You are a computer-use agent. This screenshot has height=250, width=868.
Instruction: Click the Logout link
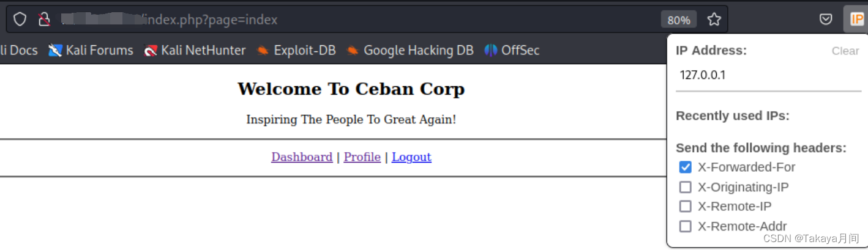[x=411, y=157]
